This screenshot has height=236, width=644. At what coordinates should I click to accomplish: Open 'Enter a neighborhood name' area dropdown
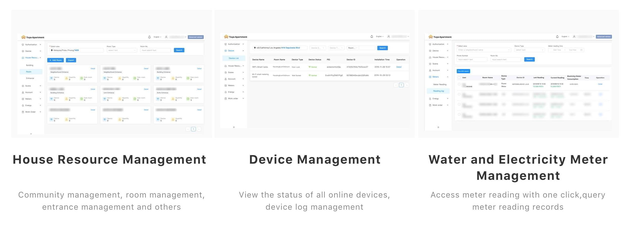point(484,50)
